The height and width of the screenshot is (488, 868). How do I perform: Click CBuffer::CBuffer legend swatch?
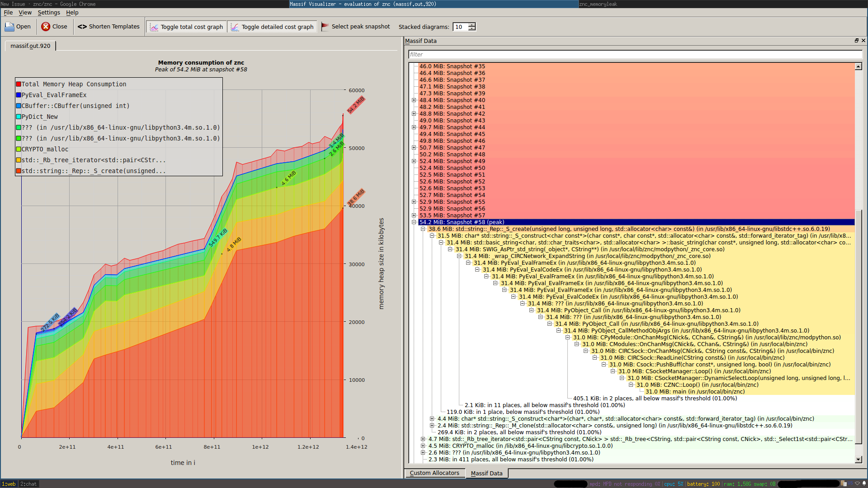(x=19, y=106)
